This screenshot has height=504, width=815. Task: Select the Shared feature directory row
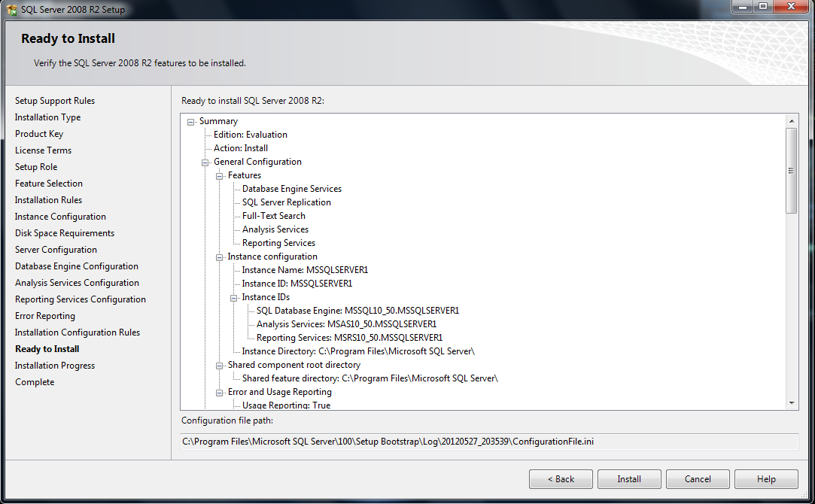[x=370, y=379]
